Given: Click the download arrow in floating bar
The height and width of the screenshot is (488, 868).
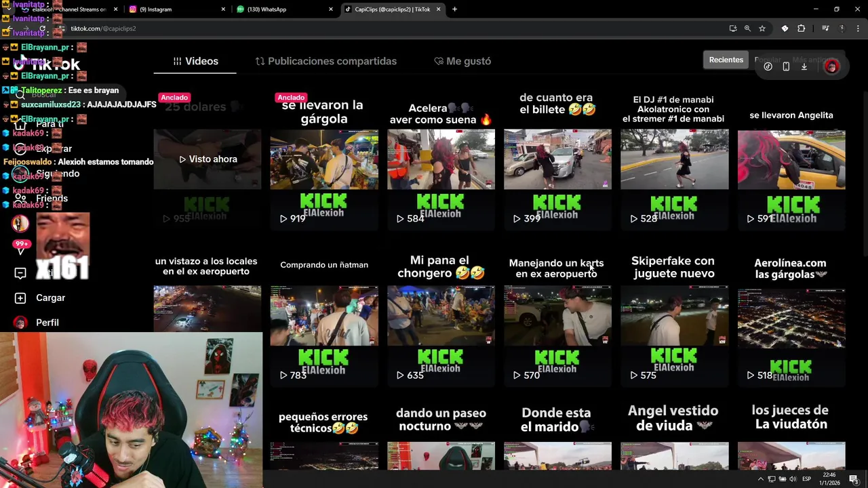Looking at the screenshot, I should [x=804, y=66].
